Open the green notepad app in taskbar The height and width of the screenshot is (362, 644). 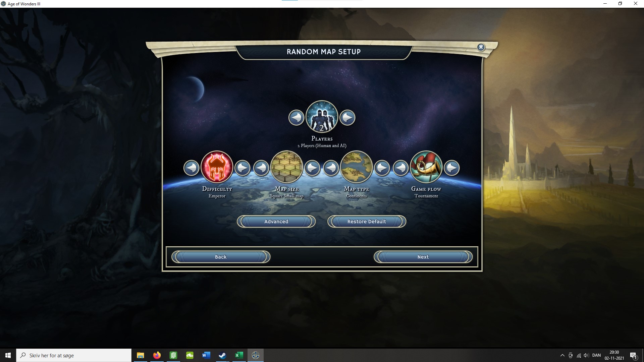173,355
